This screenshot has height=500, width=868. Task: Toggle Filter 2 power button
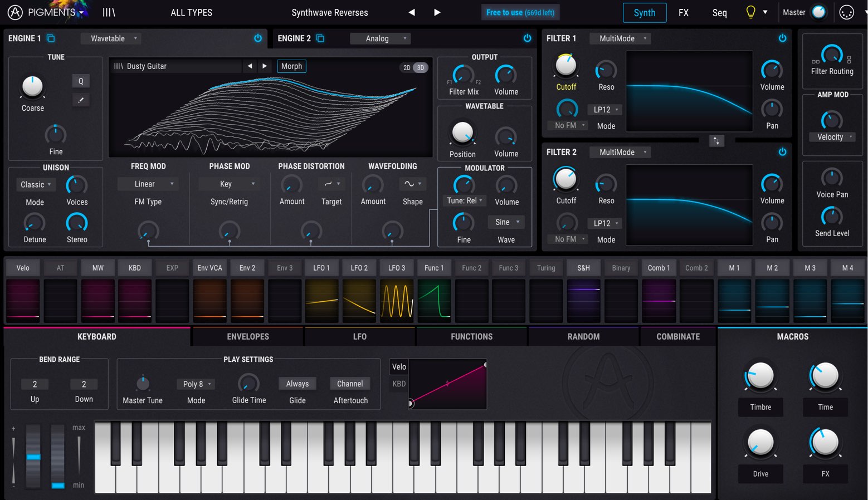(x=783, y=151)
